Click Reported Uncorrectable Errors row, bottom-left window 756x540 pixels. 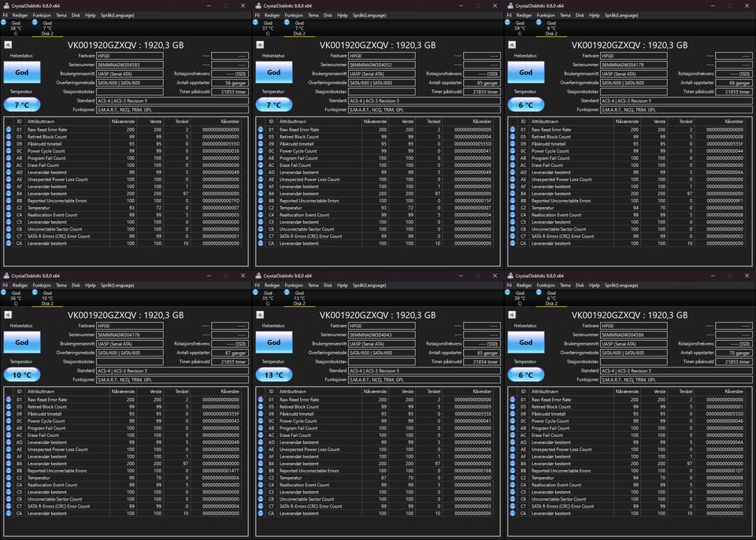click(x=124, y=471)
